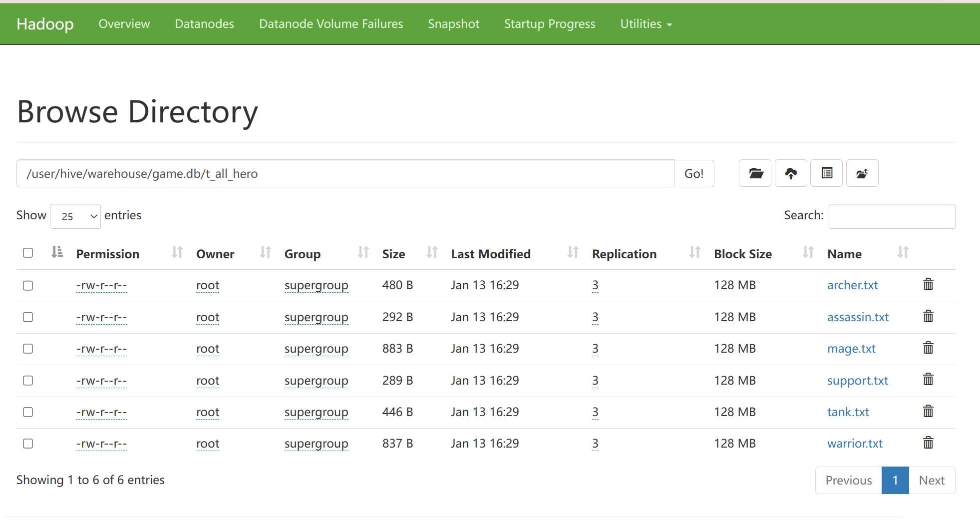
Task: Click the directory path input field
Action: (345, 173)
